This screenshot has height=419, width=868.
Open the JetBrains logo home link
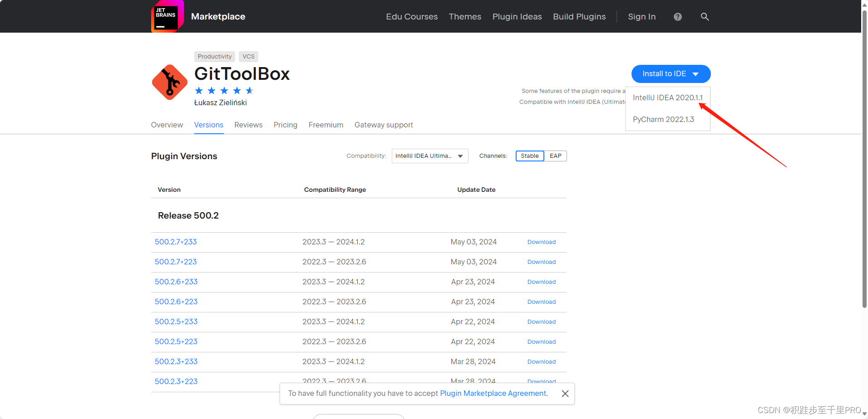coord(167,16)
